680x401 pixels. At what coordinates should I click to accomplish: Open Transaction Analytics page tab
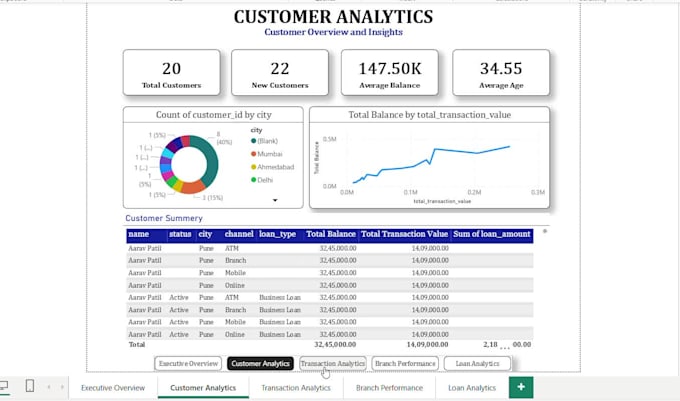coord(296,388)
